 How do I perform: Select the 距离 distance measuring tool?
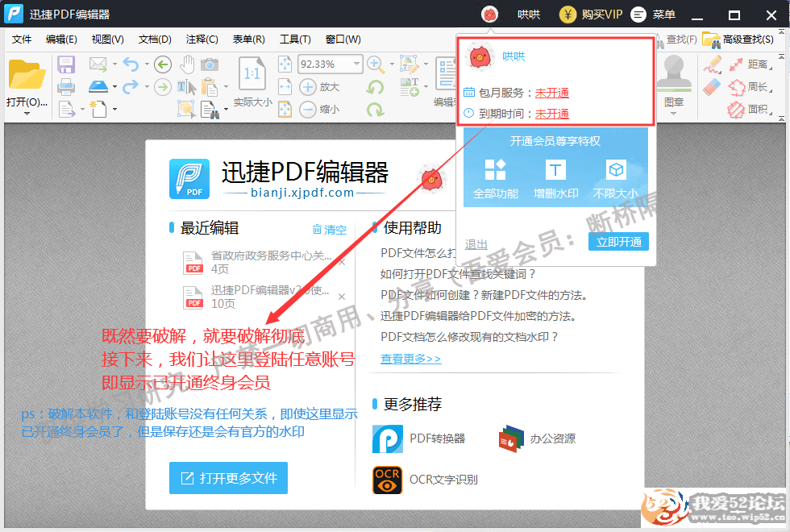pos(749,64)
